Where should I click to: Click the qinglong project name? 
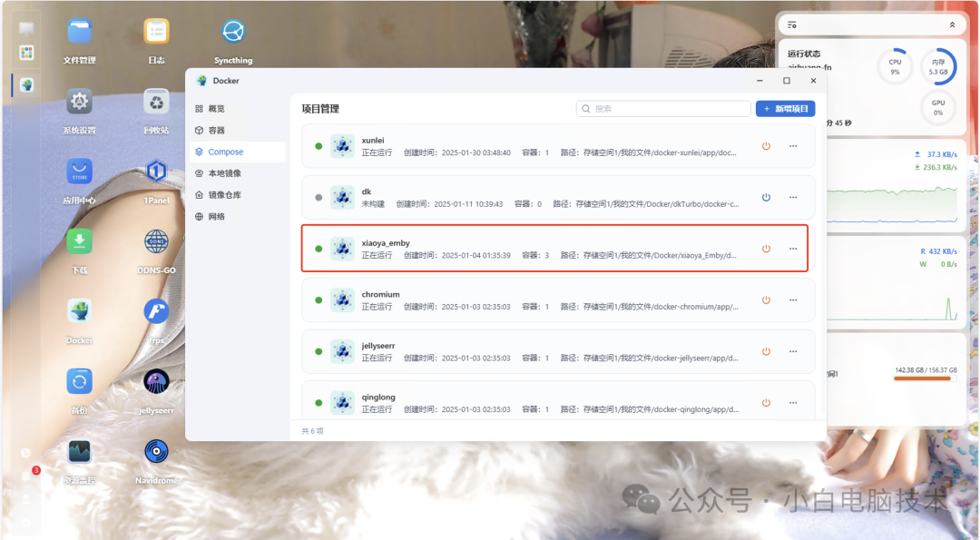tap(378, 397)
